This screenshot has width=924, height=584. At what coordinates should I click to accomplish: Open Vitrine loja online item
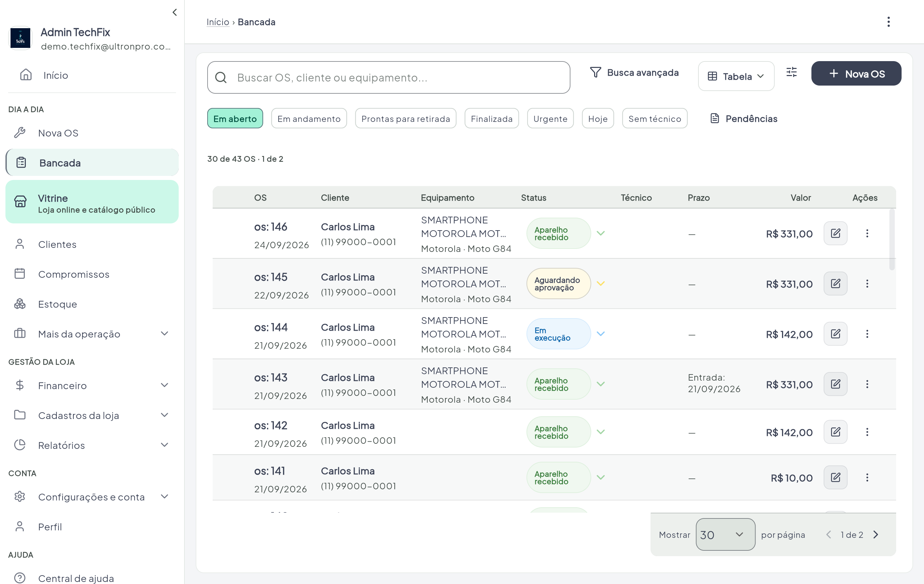[92, 202]
